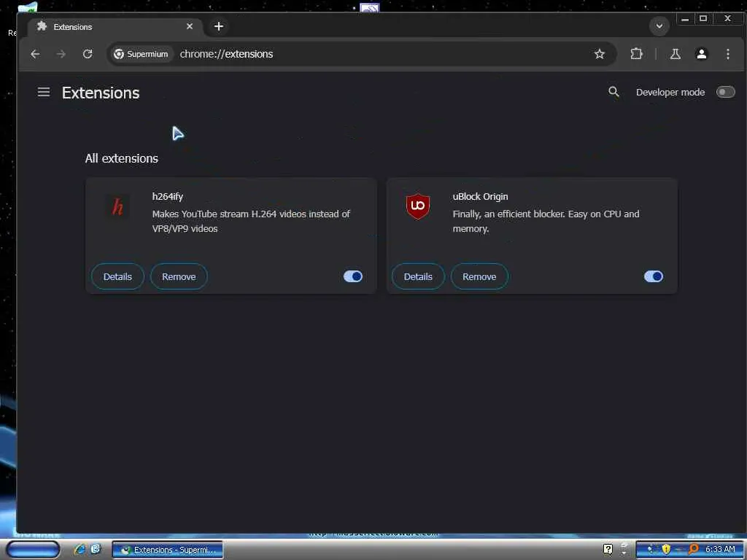Click the security shield tray icon
The height and width of the screenshot is (560, 747).
coord(666,549)
